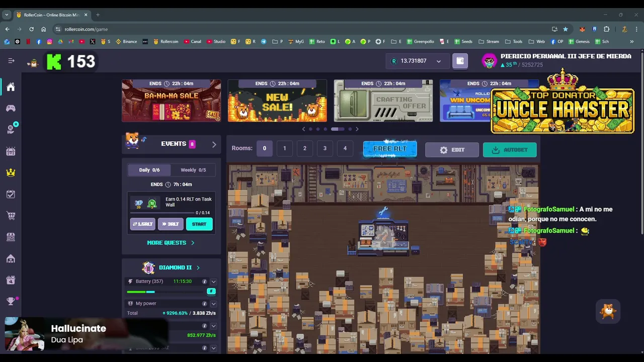Open the marketplace stall icon in sidebar
Screen dimensions: 644x362
click(11, 237)
